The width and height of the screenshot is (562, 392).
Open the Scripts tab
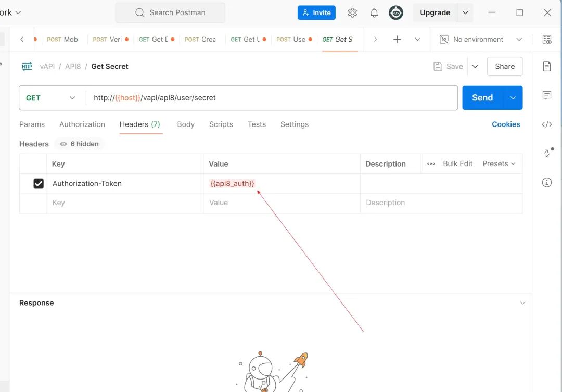pyautogui.click(x=221, y=124)
